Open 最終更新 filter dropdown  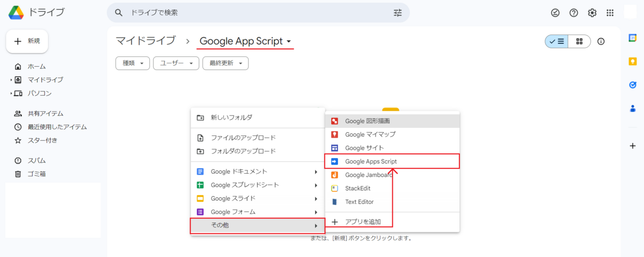tap(225, 63)
